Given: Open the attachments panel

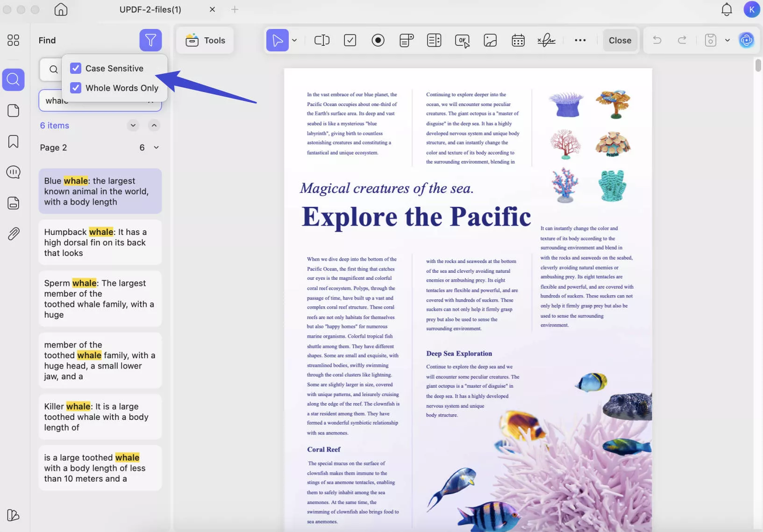Looking at the screenshot, I should click(x=13, y=234).
